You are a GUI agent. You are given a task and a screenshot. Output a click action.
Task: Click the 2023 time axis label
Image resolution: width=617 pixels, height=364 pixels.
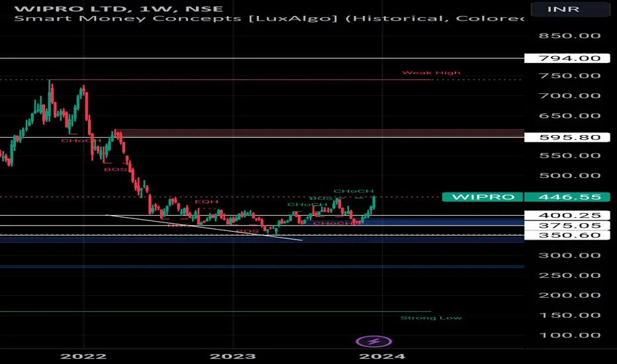(232, 356)
